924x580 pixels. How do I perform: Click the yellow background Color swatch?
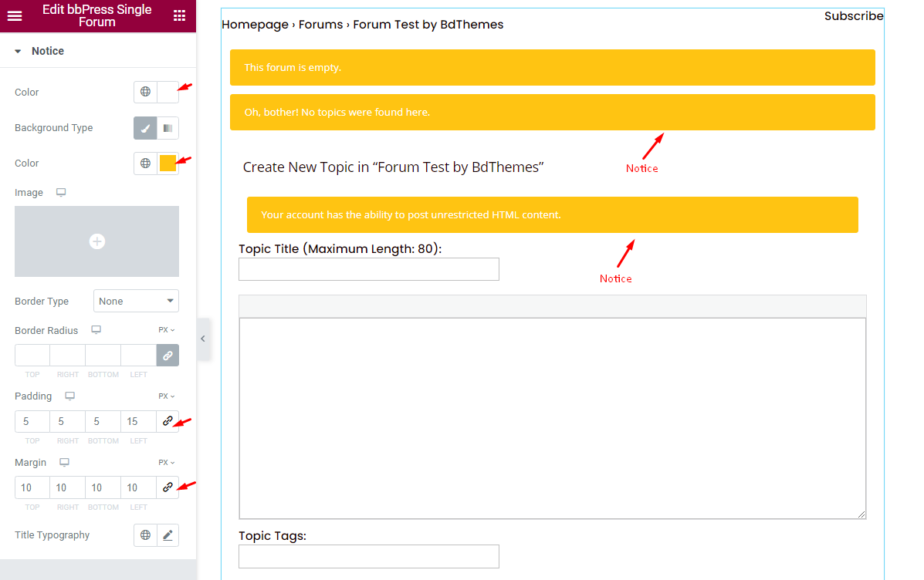[x=167, y=163]
